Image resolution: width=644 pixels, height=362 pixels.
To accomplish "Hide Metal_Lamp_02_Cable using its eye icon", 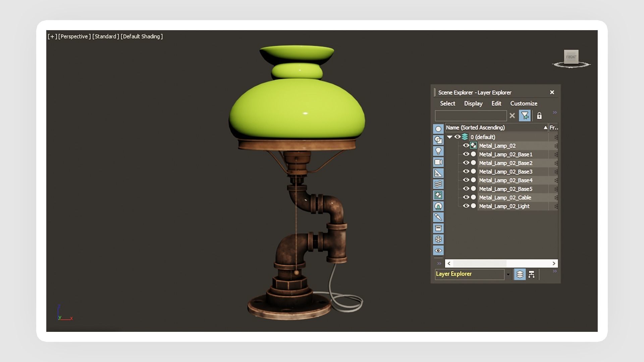I will tap(466, 197).
